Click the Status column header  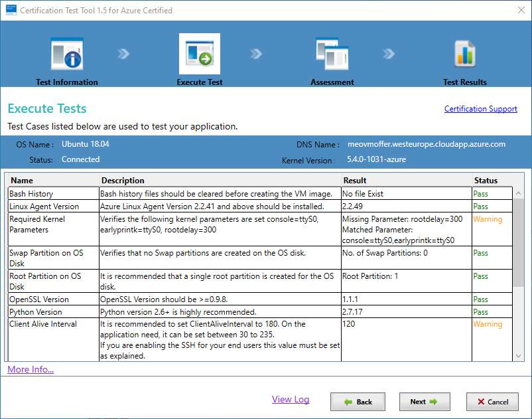tap(486, 180)
